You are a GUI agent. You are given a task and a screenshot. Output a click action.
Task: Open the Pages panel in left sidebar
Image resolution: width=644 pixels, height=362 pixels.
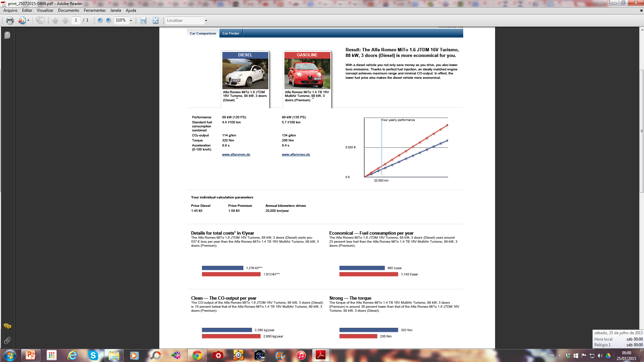7,35
